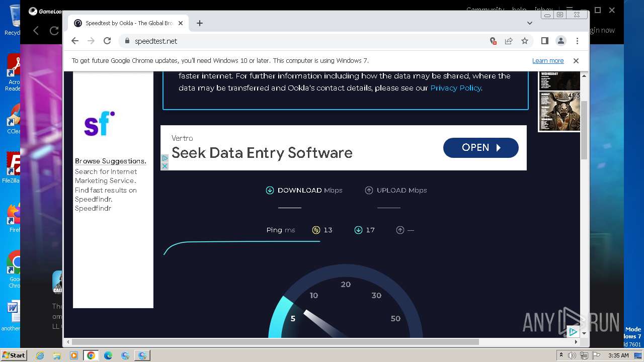Click the idle ping icon value 13
The height and width of the screenshot is (362, 644).
click(x=316, y=230)
